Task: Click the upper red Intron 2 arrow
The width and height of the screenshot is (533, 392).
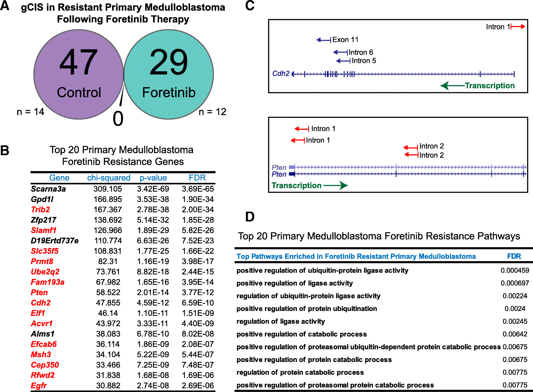Action: click(411, 148)
